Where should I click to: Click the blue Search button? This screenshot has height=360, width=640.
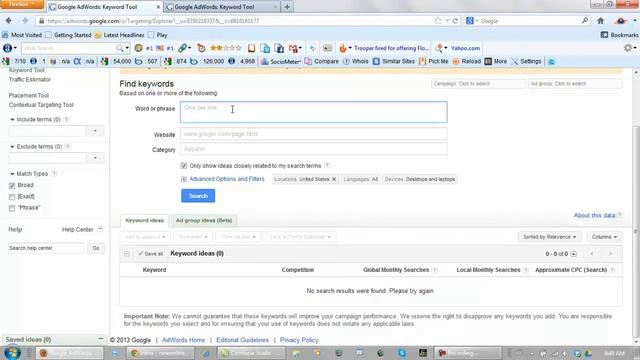point(198,196)
